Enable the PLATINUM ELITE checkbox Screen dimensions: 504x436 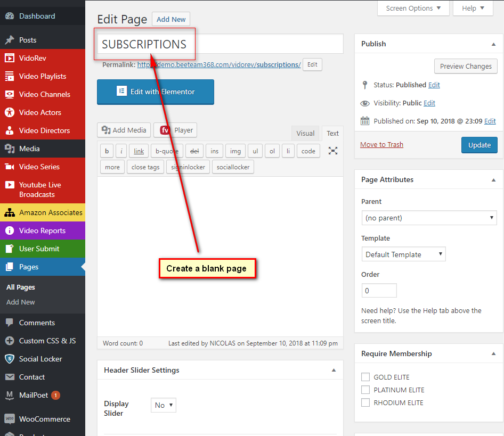pos(365,390)
